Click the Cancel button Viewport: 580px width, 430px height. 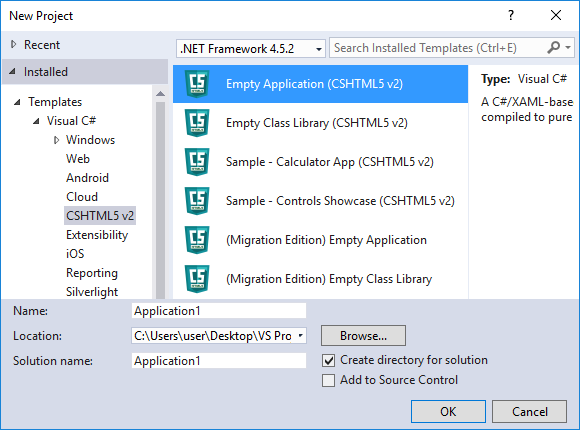pos(529,411)
